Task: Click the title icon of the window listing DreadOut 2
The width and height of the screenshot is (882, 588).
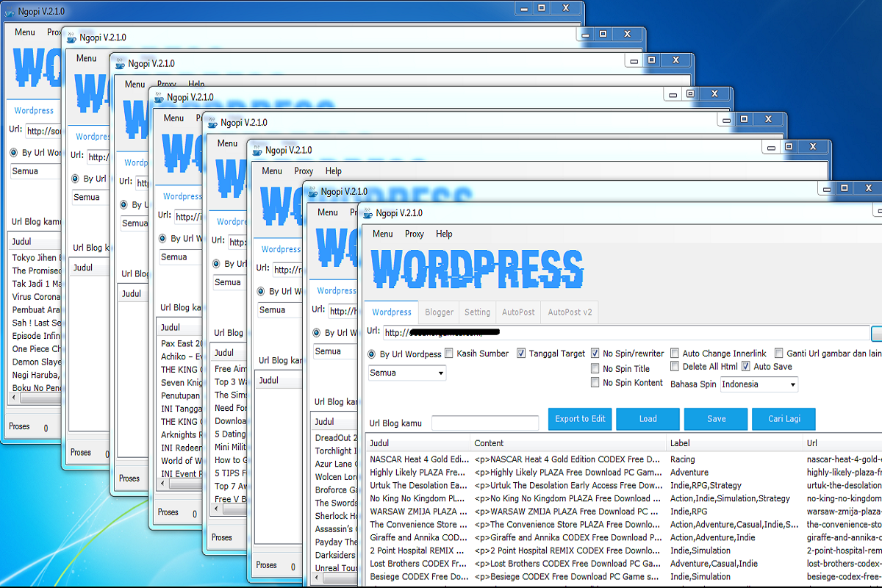Action: point(312,192)
